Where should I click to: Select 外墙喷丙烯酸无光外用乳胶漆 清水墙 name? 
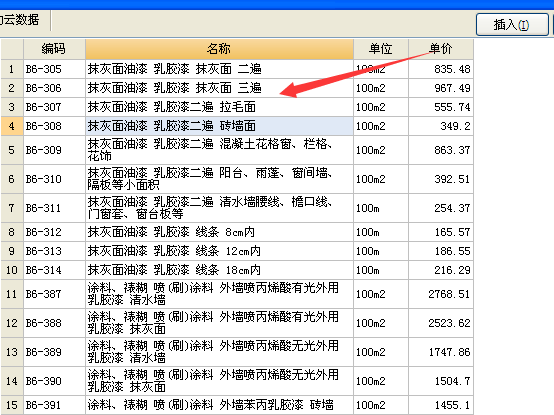tap(219, 352)
